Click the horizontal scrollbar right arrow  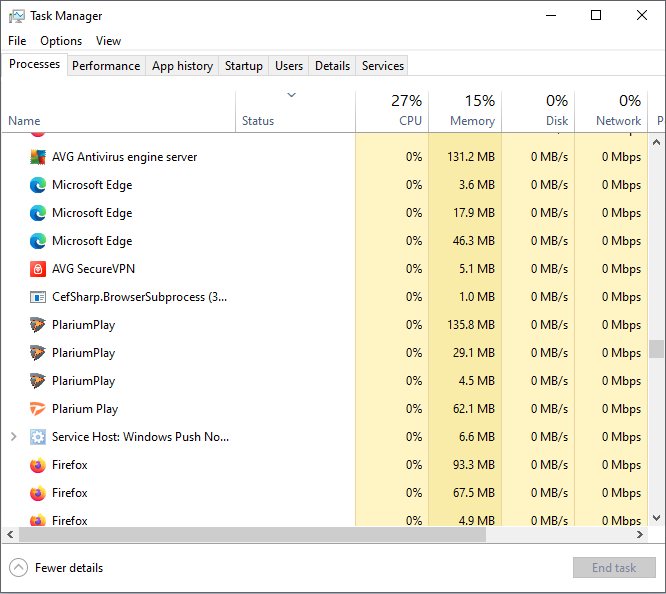click(641, 535)
